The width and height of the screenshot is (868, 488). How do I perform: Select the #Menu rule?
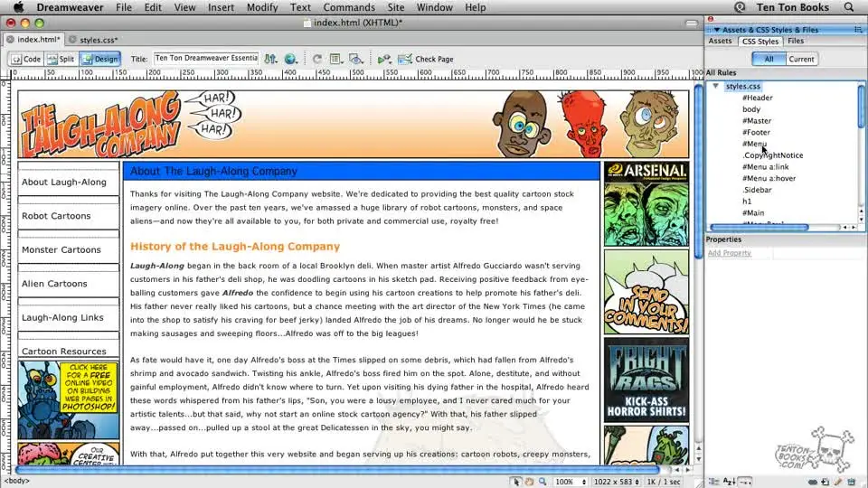click(x=754, y=144)
